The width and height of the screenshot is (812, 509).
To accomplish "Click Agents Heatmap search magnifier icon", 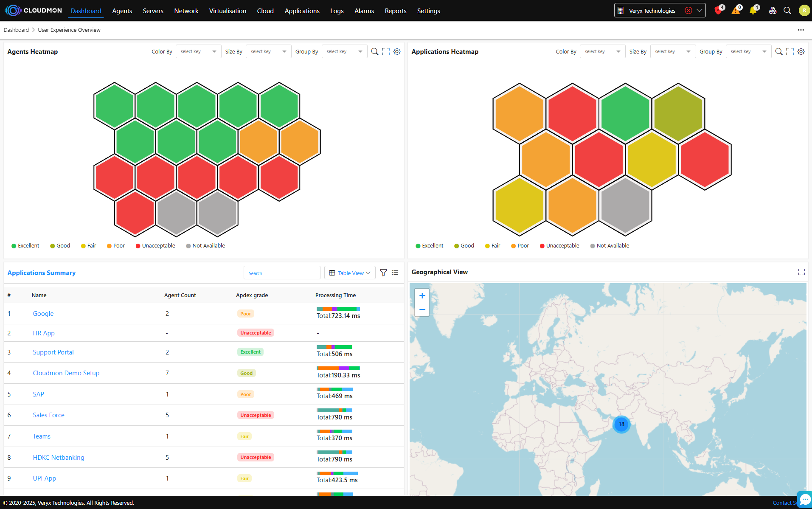I will click(374, 52).
